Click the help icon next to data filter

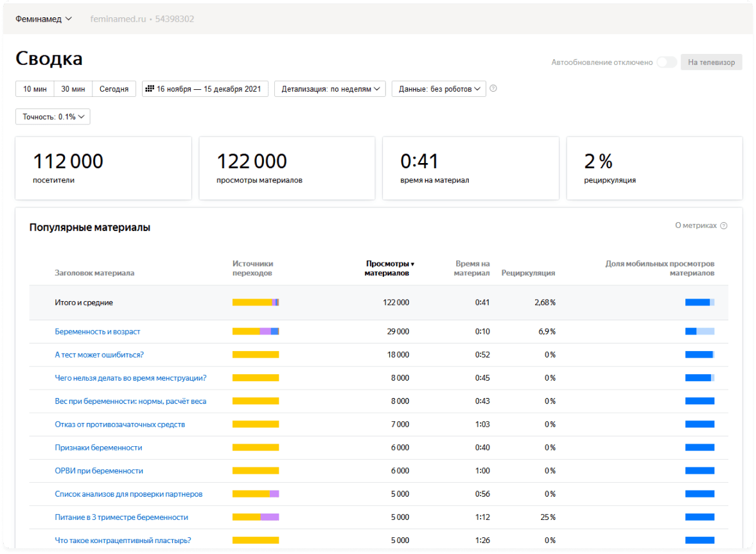(x=493, y=89)
